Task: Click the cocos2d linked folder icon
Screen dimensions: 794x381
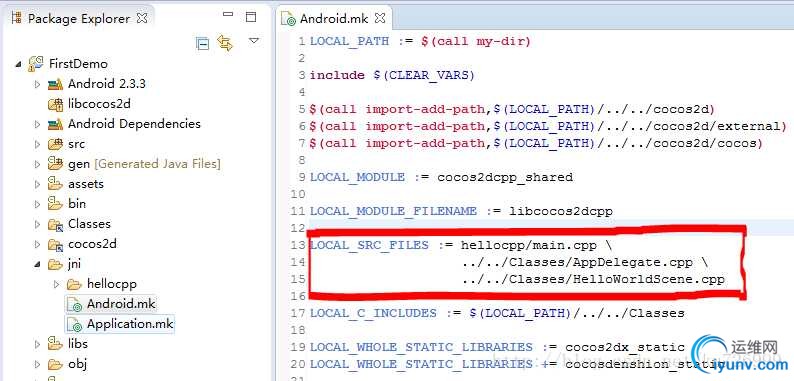Action: pyautogui.click(x=55, y=244)
